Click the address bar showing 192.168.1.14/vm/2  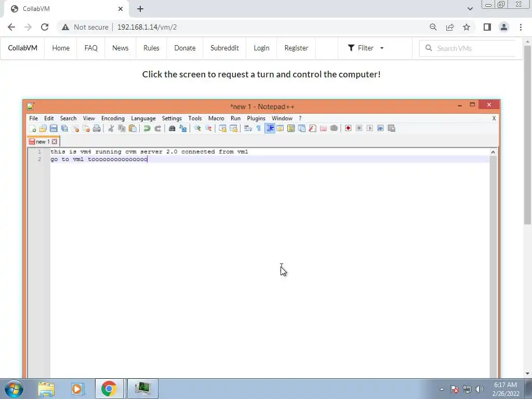[x=147, y=27]
